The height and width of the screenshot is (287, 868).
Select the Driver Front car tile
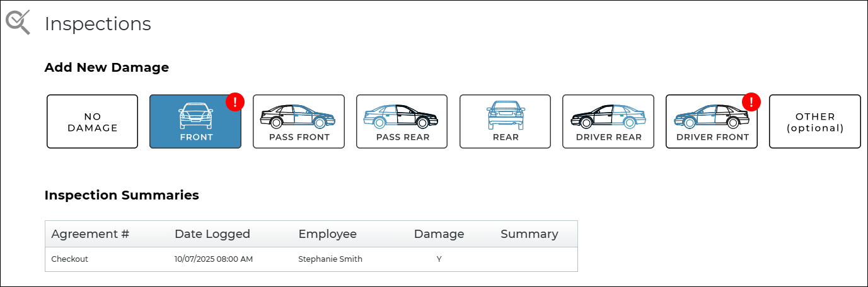pyautogui.click(x=712, y=121)
